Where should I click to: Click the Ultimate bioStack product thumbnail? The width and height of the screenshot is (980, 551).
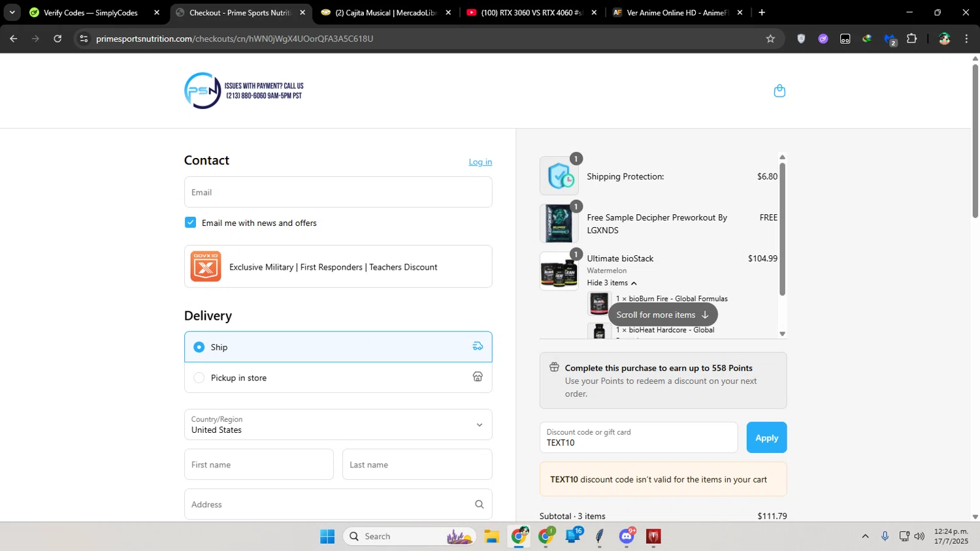(x=559, y=271)
